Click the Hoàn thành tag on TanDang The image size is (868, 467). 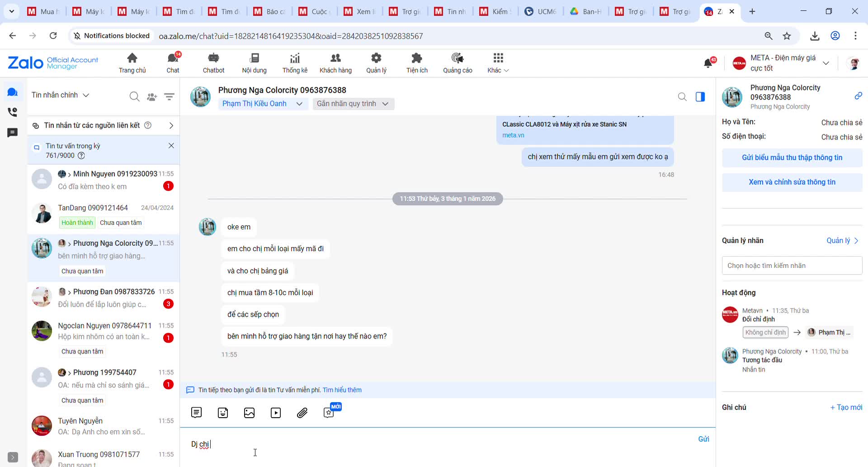77,223
